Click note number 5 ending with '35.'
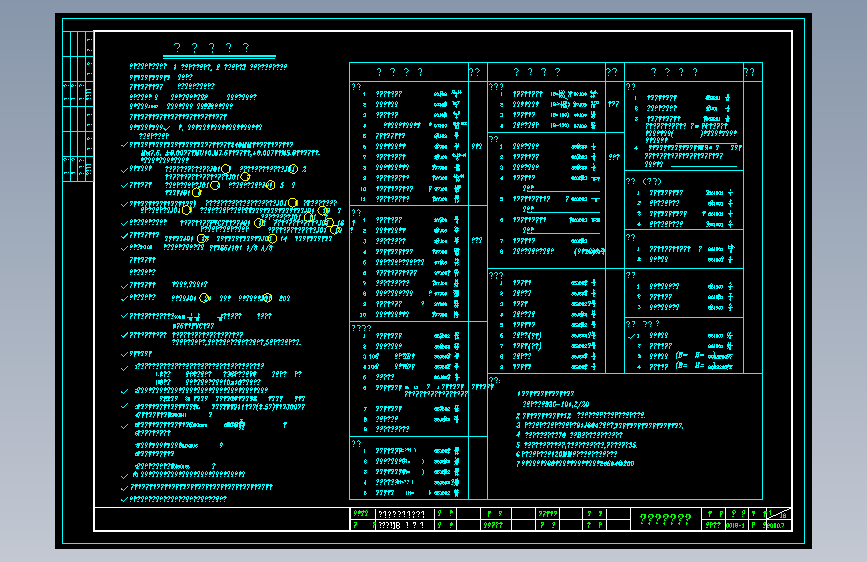Screen dimensions: 867x562 (x=577, y=445)
